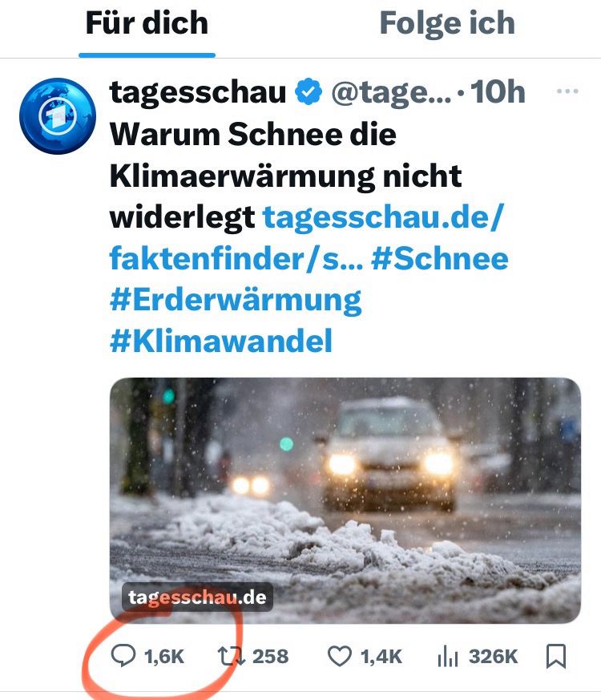Bookmark the tagesschau tweet
The image size is (601, 700).
(x=556, y=656)
